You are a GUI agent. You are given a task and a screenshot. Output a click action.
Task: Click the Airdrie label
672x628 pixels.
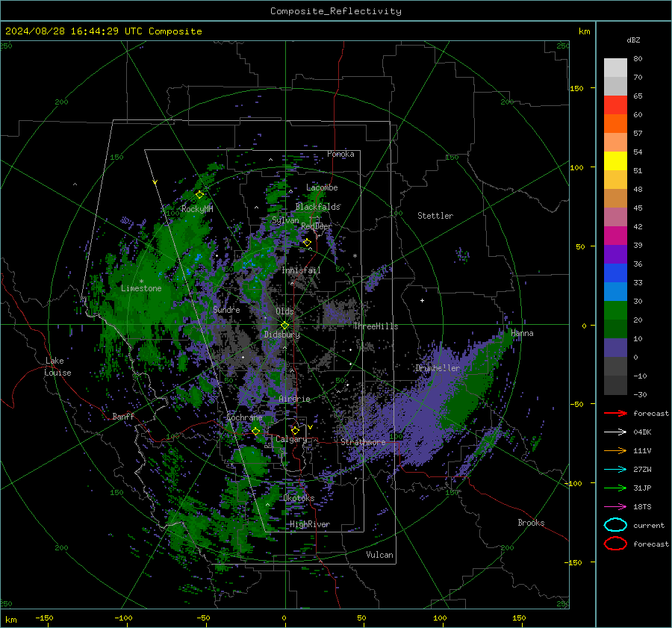click(294, 399)
